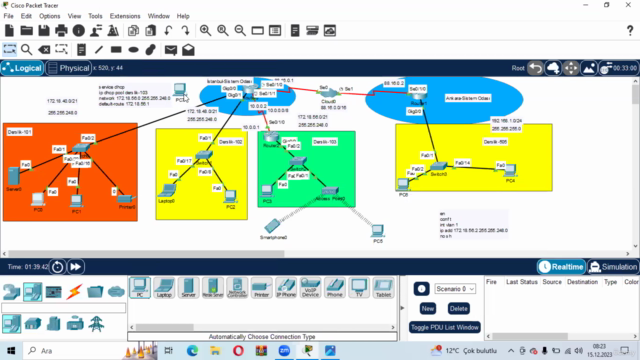The height and width of the screenshot is (360, 640).
Task: Save the network file
Action: 44,31
